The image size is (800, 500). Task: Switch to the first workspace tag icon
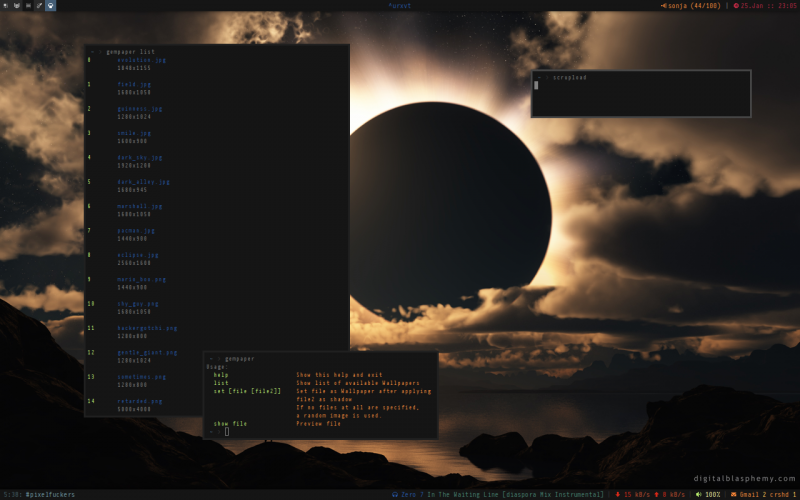point(6,6)
